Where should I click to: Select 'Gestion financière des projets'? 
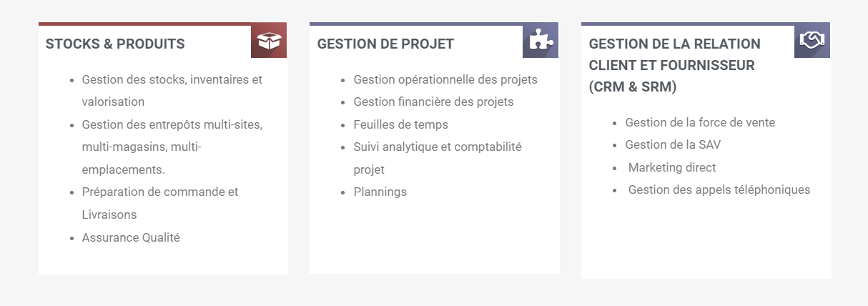click(x=433, y=102)
